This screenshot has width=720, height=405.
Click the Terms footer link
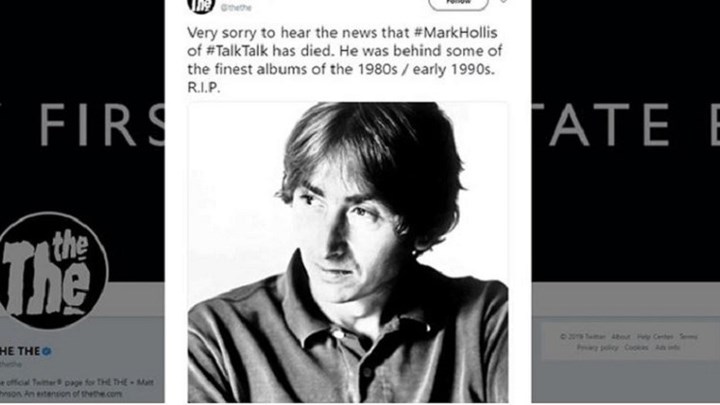[688, 337]
